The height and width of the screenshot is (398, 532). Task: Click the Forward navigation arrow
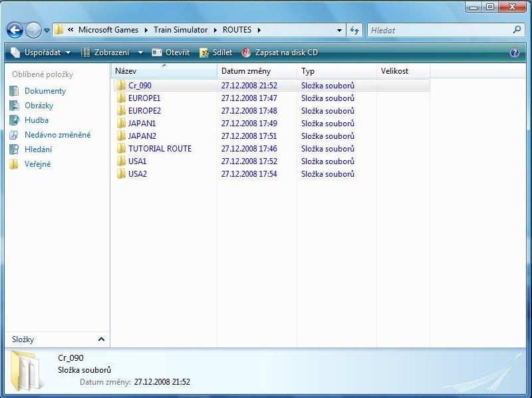[x=33, y=30]
